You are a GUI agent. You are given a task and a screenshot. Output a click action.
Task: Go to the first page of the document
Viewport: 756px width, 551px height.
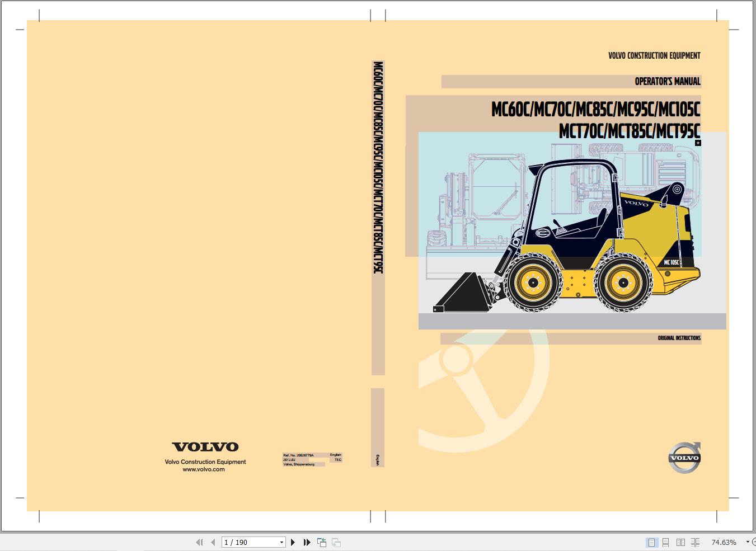point(200,542)
